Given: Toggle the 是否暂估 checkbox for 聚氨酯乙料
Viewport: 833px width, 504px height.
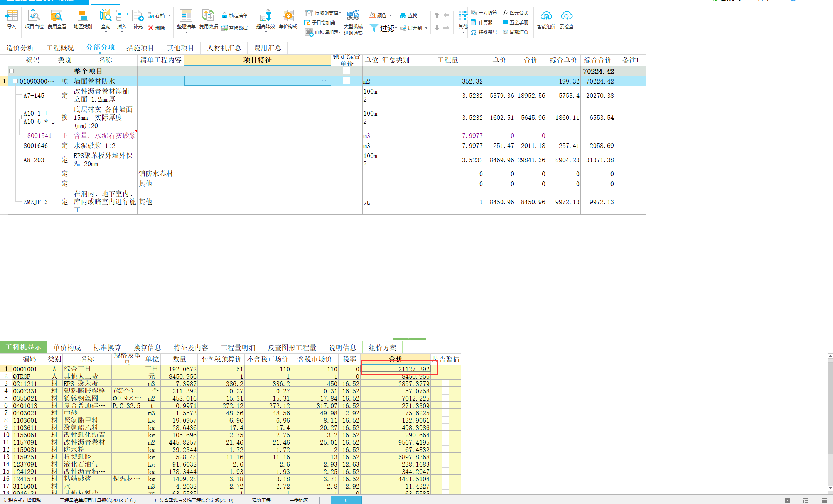Looking at the screenshot, I should tap(445, 428).
